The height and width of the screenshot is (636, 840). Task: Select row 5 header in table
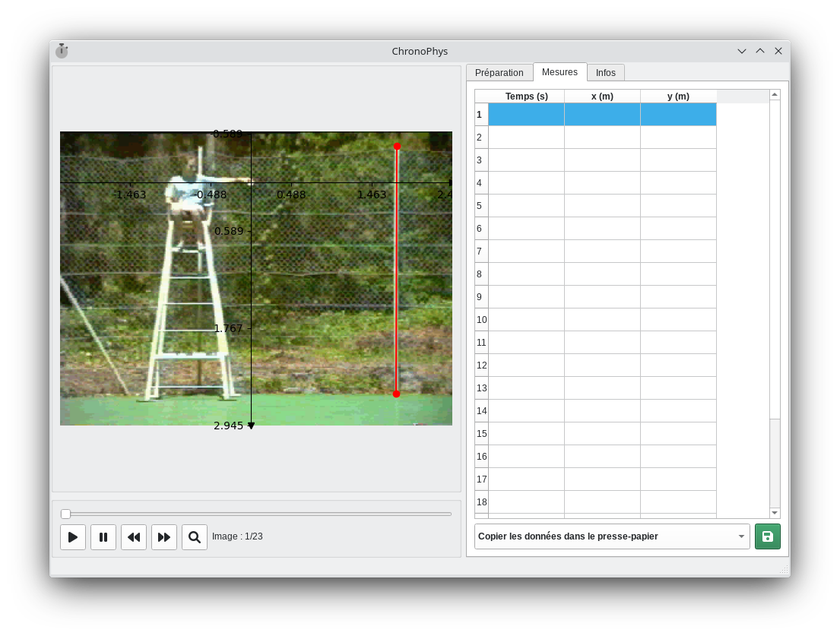click(x=480, y=206)
